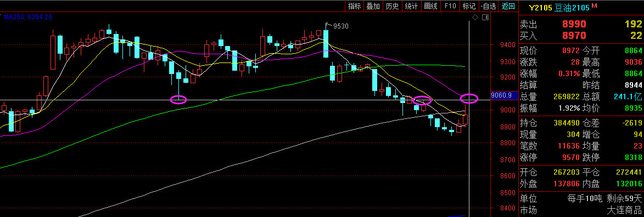Toggle the side panel layout icon
The height and width of the screenshot is (217, 644).
point(485,17)
